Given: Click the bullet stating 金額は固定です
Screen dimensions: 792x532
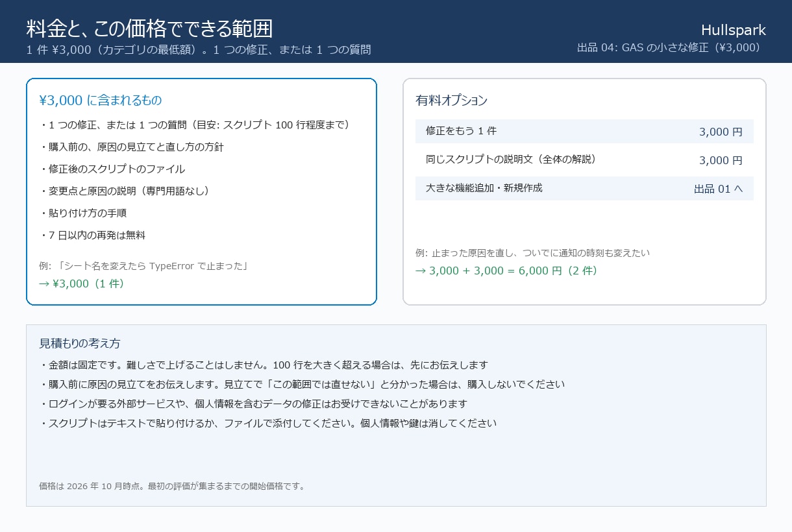Looking at the screenshot, I should click(x=264, y=365).
